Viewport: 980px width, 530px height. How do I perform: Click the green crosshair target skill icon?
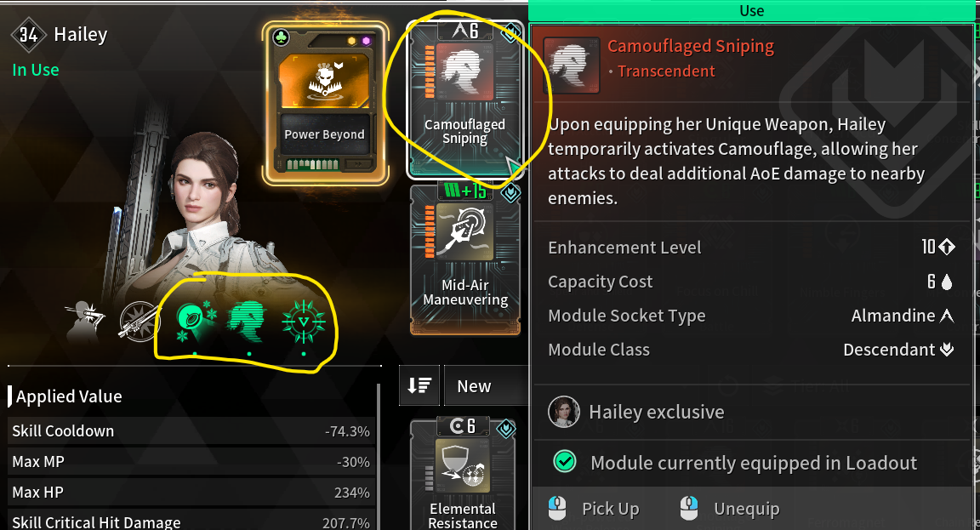(x=304, y=322)
